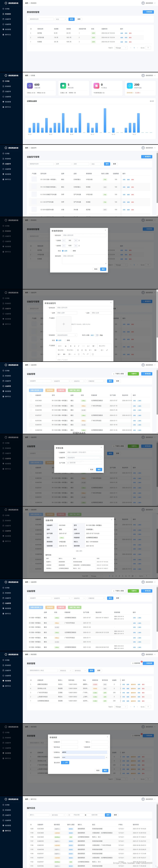Click undo in the 产品描述 editor toolbar

tap(84, 354)
